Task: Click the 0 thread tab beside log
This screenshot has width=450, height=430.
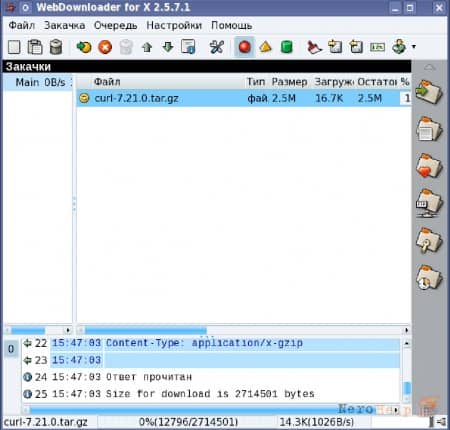Action: 11,349
